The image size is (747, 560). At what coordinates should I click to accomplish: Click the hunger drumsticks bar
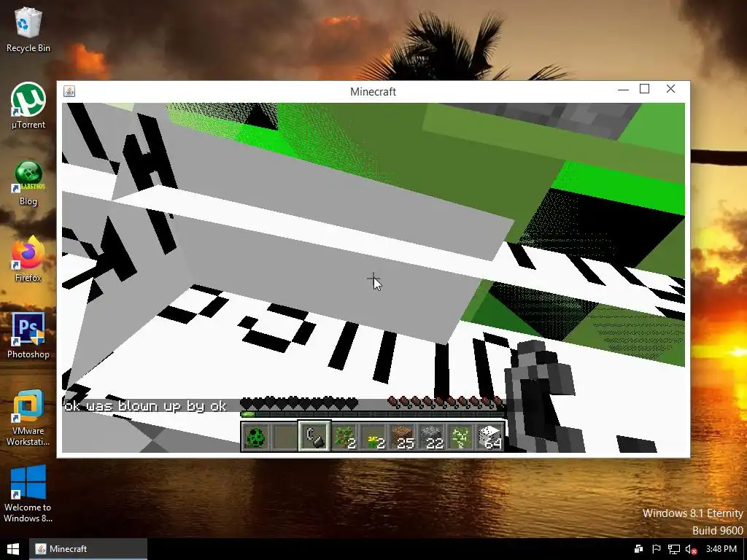point(446,403)
